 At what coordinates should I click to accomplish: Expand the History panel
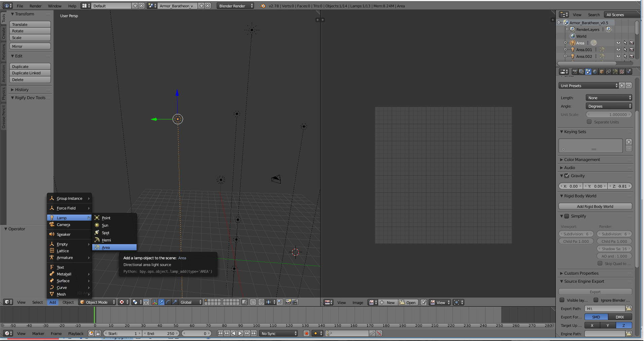point(22,89)
